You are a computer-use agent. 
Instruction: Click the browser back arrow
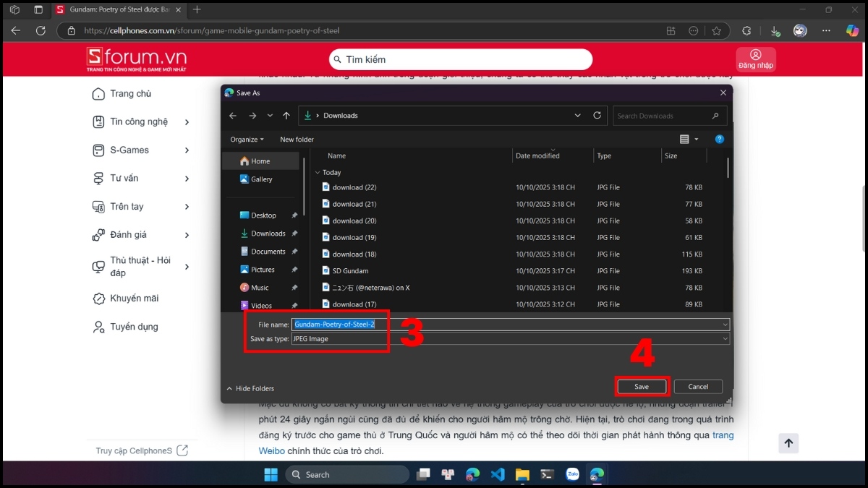(x=16, y=31)
